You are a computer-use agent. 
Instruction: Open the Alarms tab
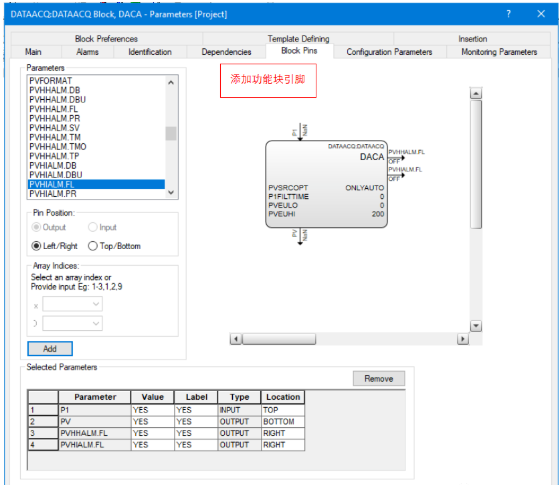tap(87, 52)
